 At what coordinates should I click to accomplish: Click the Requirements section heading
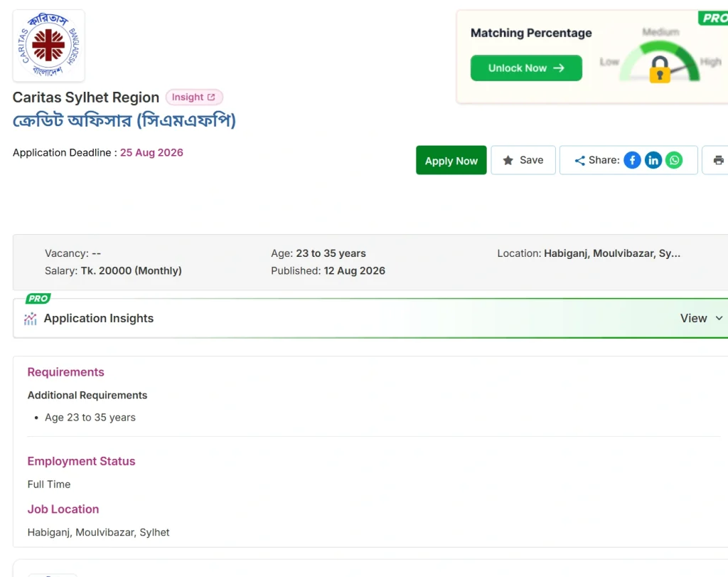point(66,372)
